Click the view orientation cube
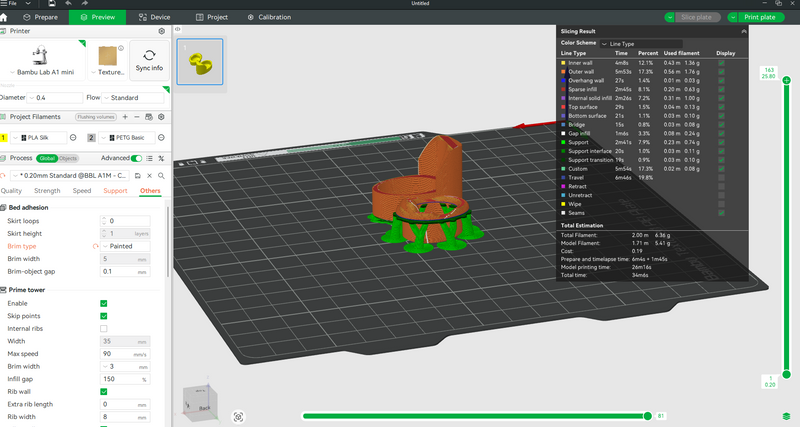 pos(200,402)
